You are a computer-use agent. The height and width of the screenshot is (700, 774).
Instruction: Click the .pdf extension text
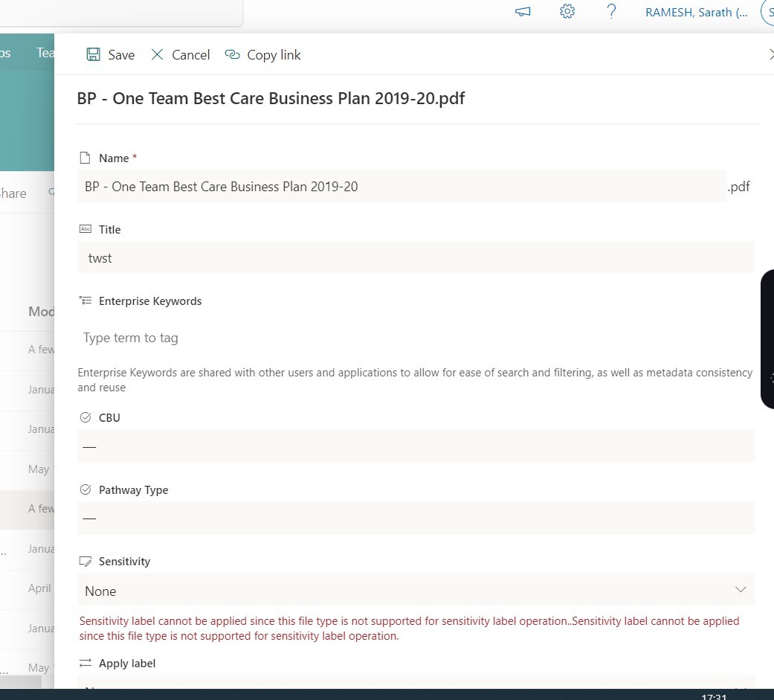pyautogui.click(x=738, y=186)
